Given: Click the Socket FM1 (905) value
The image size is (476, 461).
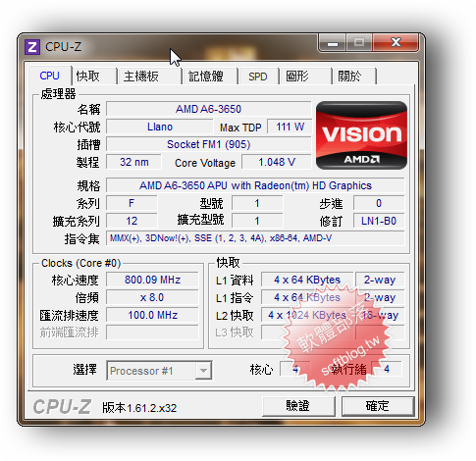Looking at the screenshot, I should [x=208, y=144].
